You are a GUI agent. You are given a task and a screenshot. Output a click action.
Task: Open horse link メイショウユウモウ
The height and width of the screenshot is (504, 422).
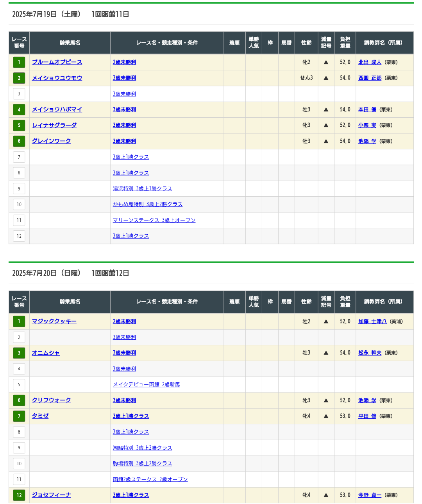click(x=57, y=78)
